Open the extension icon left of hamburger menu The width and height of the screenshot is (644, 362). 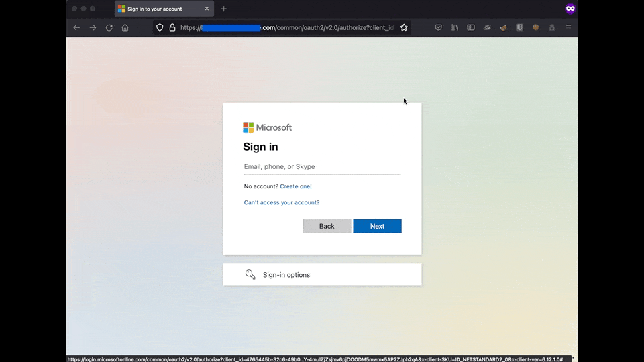pyautogui.click(x=552, y=27)
